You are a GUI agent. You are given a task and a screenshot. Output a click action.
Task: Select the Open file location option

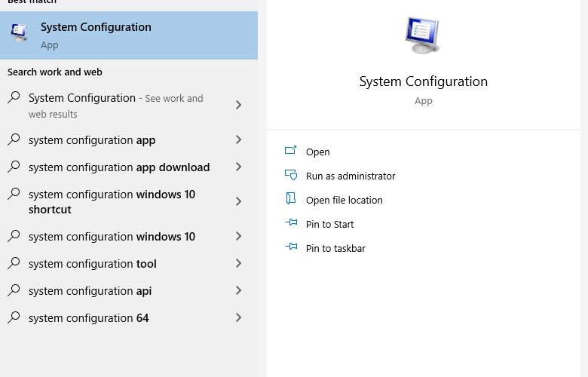(345, 200)
